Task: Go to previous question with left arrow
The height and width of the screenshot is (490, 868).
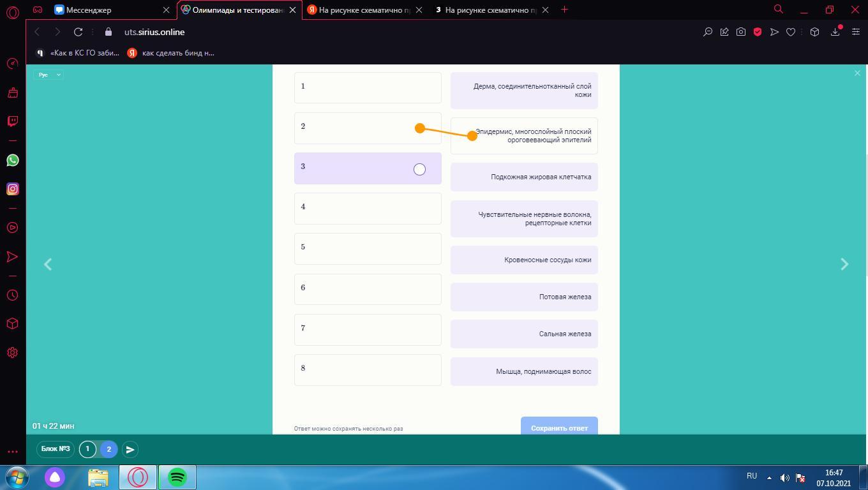Action: point(48,264)
